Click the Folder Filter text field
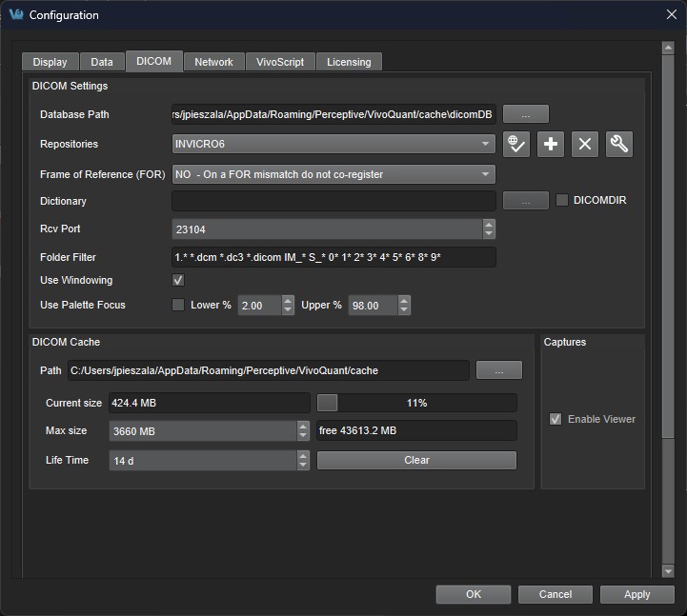The image size is (687, 616). click(x=333, y=257)
